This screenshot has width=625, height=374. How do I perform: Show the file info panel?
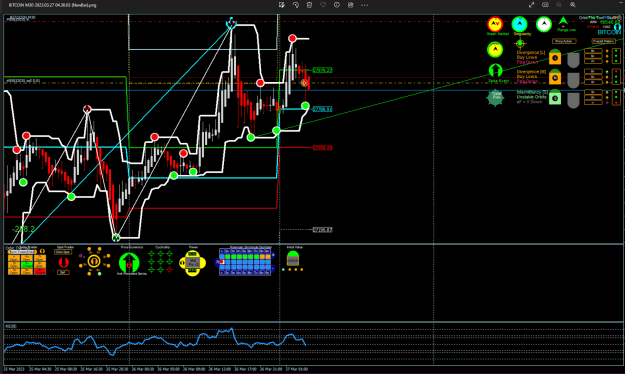[337, 5]
